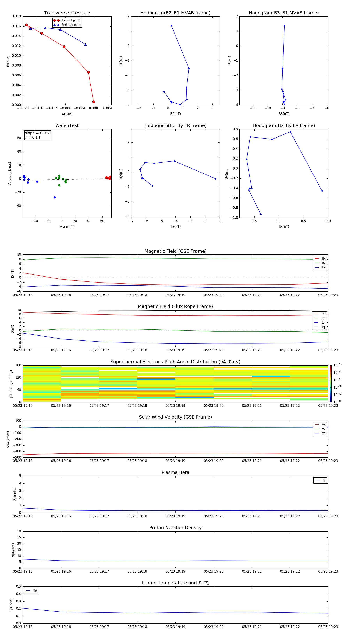Click the "Pt(nPa)" y-axis label
The width and height of the screenshot is (351, 644).
point(8,61)
